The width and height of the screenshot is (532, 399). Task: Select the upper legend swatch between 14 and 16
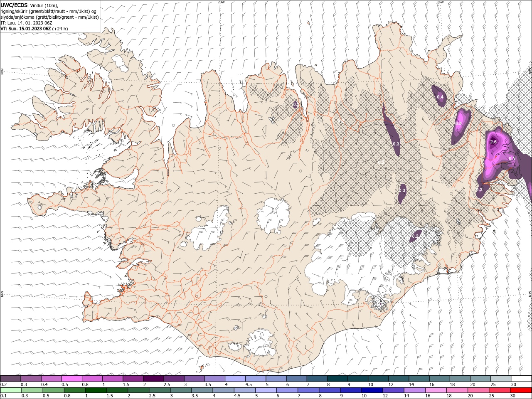coord(419,379)
